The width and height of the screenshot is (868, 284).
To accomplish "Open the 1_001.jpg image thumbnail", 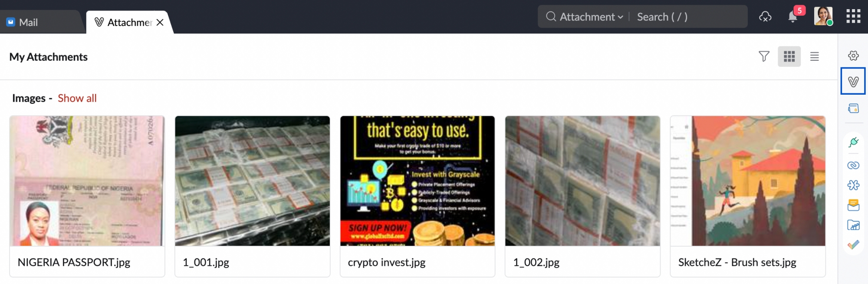I will [252, 181].
